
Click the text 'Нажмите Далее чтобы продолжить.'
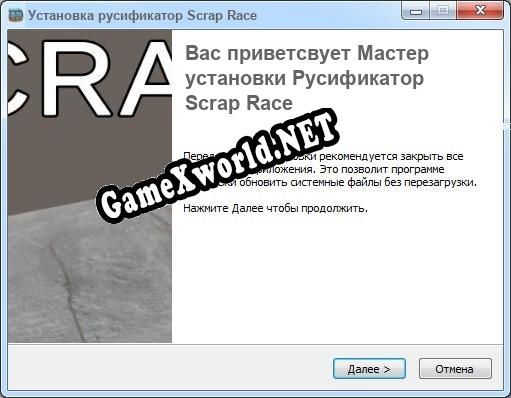275,209
